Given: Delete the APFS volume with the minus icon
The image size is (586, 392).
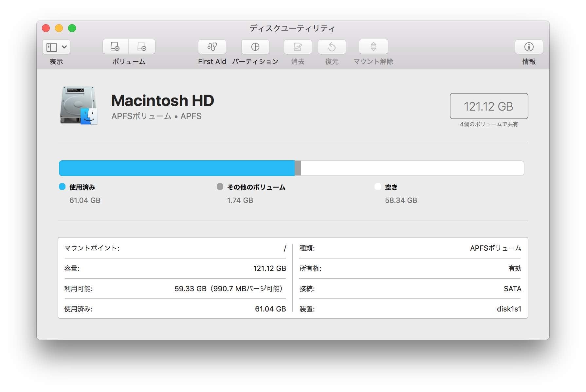Looking at the screenshot, I should 142,47.
